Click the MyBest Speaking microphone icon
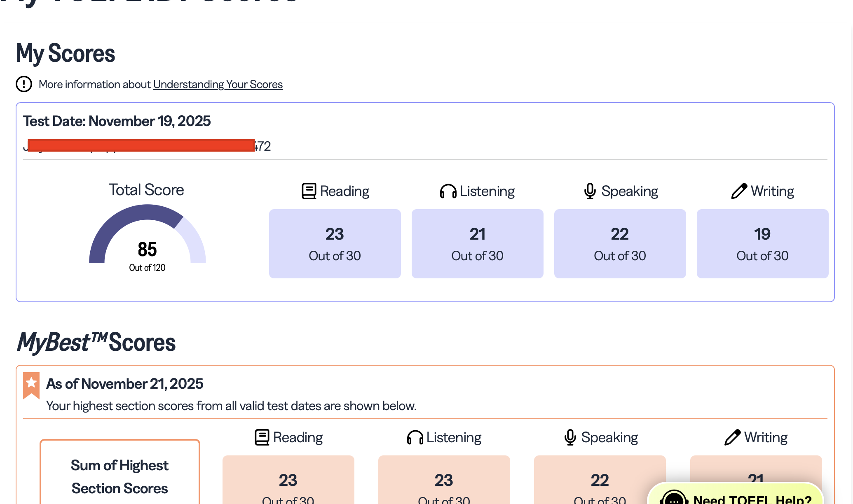853x504 pixels. [x=570, y=437]
